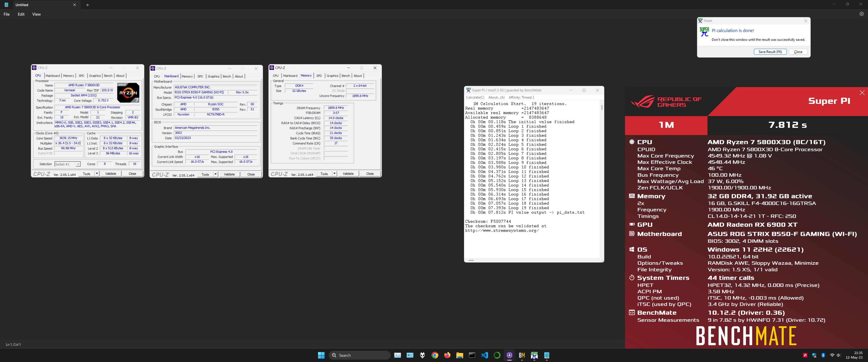This screenshot has height=362, width=868.
Task: Switch to Bench tab in first CPU-Z window
Action: [108, 76]
